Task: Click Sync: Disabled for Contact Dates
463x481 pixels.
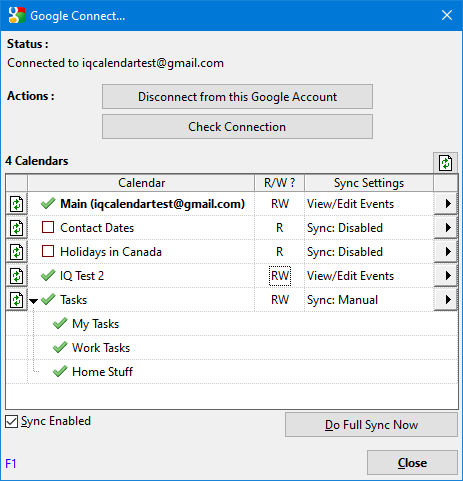Action: click(x=345, y=228)
